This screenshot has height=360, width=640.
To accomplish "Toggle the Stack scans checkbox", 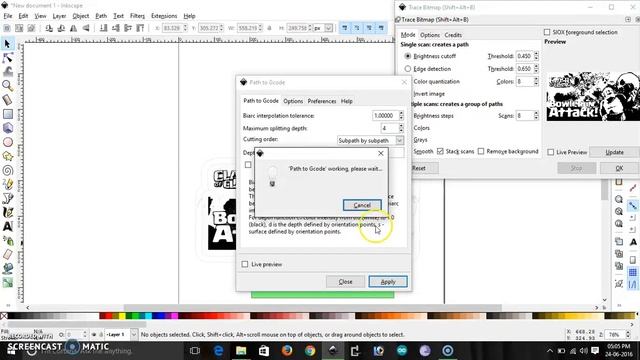I will [440, 151].
